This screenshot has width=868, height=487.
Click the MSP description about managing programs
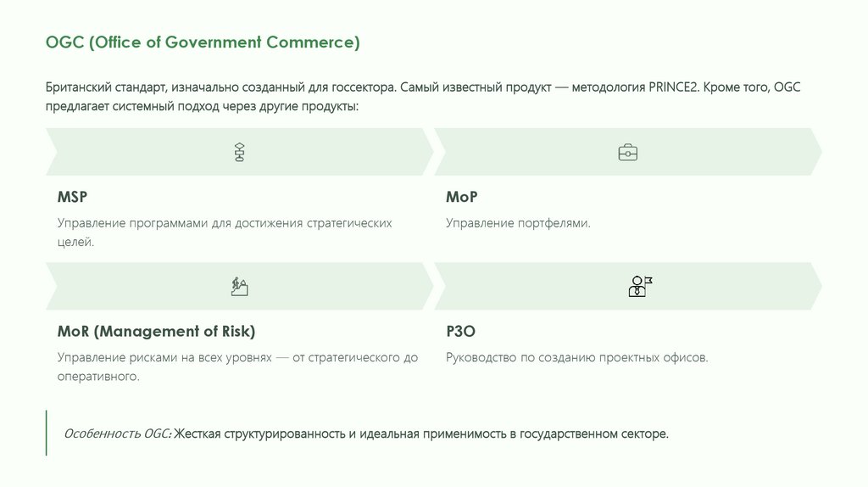click(225, 232)
